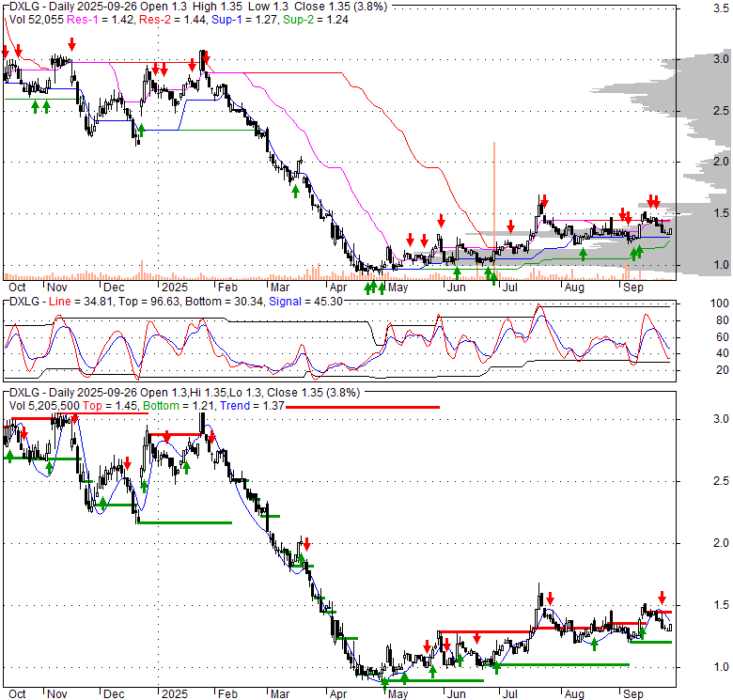Click the red sell arrow above November in the upper chart
The image size is (733, 700).
(x=71, y=45)
